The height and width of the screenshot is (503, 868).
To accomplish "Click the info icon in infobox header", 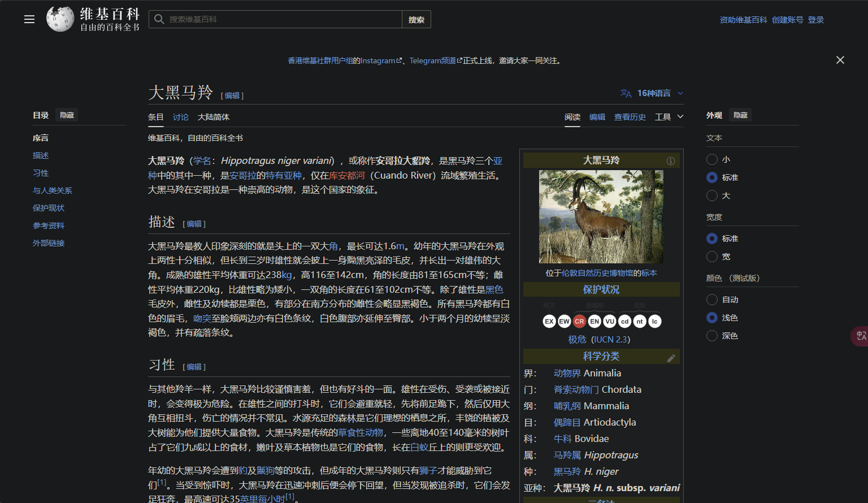I will click(671, 161).
